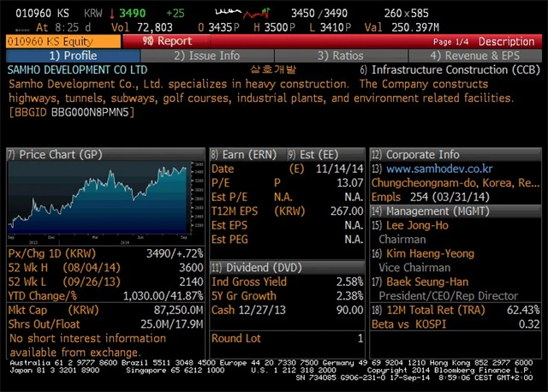Click the red down-arrow price indicator
The height and width of the screenshot is (392, 548).
click(112, 14)
